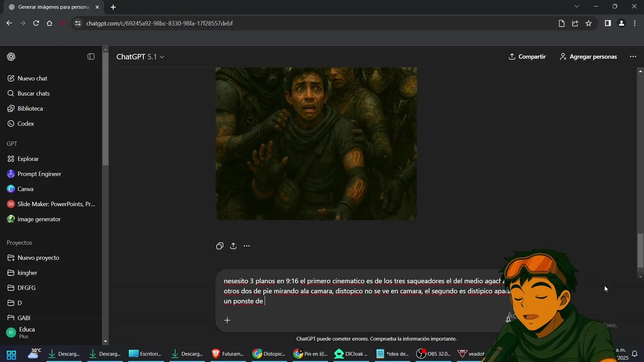This screenshot has height=362, width=644.
Task: Click into the message prompt text field
Action: coord(365,291)
